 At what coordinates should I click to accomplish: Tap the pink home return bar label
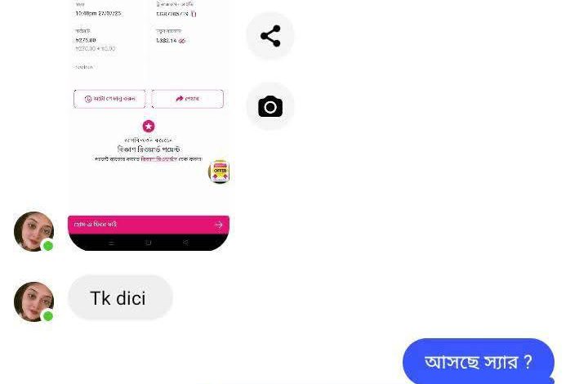click(x=96, y=224)
